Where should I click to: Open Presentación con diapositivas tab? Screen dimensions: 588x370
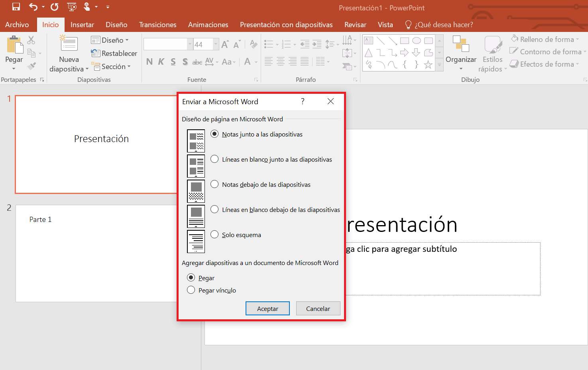point(286,25)
